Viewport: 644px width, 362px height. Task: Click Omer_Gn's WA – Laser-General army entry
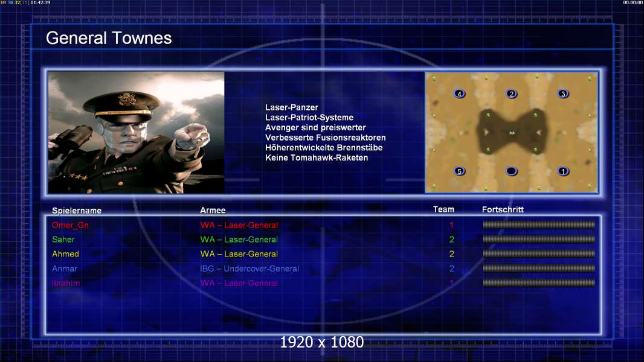239,225
